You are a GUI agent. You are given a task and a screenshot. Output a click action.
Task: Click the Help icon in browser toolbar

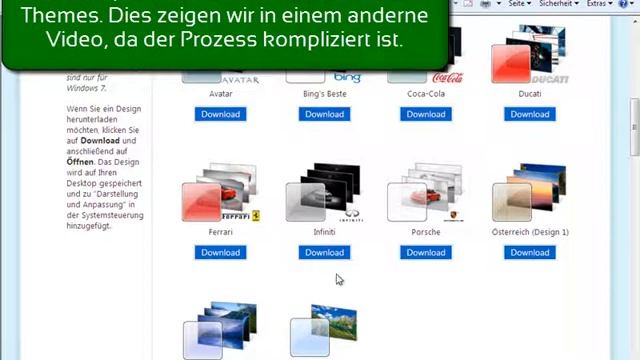(623, 4)
